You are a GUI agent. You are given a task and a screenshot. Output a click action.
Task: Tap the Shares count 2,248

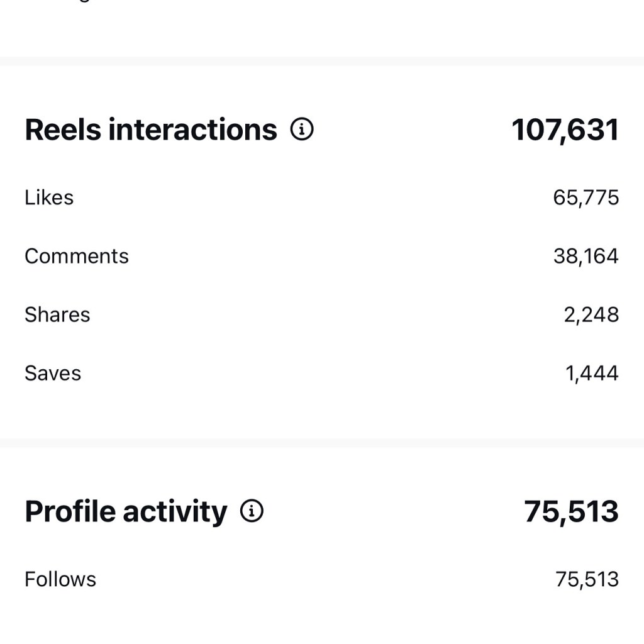click(591, 314)
